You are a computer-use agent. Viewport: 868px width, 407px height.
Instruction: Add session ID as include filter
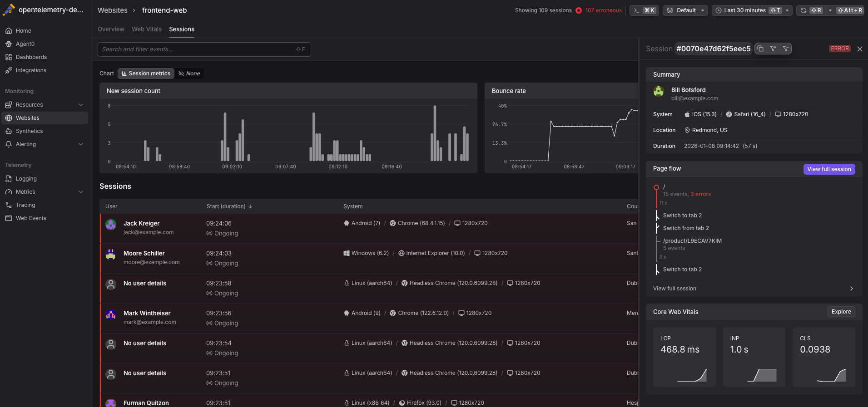coord(773,49)
